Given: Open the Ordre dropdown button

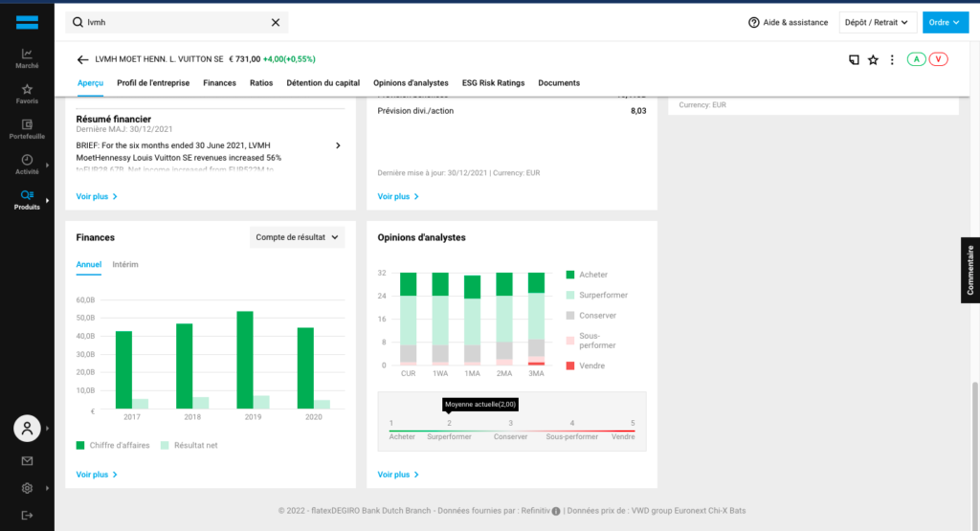Looking at the screenshot, I should pyautogui.click(x=945, y=23).
